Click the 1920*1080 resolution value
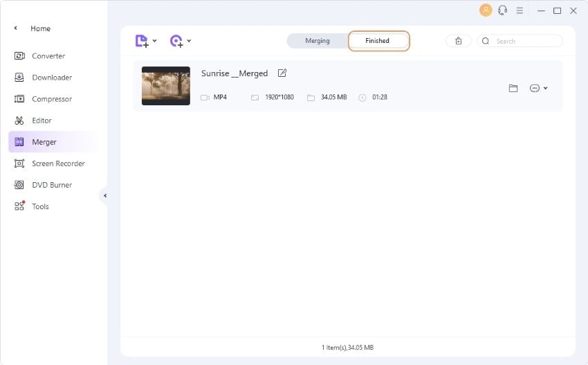The image size is (588, 365). pos(279,97)
